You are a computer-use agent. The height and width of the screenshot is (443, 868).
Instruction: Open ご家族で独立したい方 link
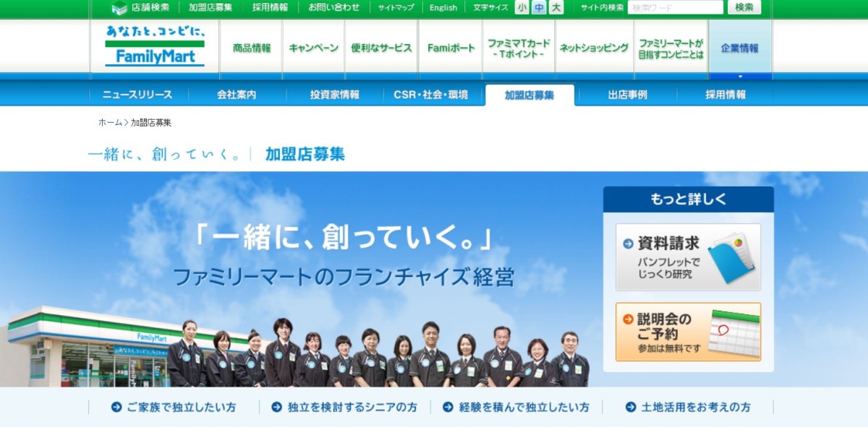pyautogui.click(x=181, y=408)
